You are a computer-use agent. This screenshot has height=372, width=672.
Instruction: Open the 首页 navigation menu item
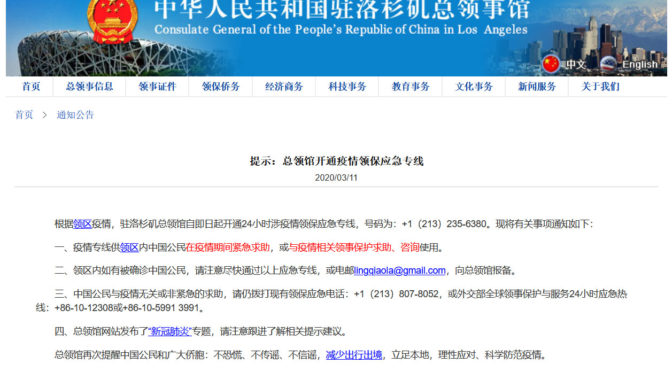click(31, 87)
